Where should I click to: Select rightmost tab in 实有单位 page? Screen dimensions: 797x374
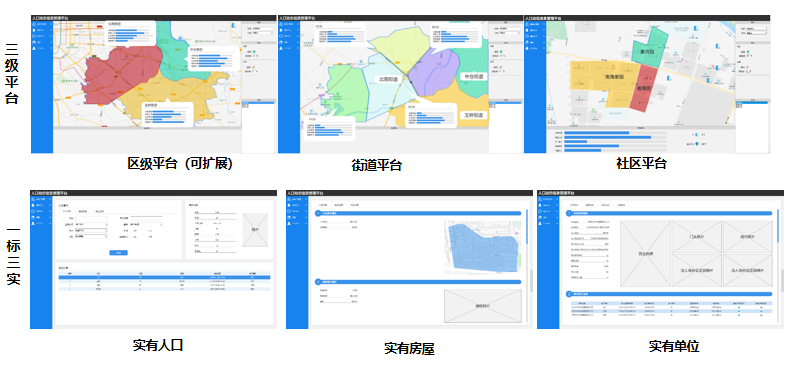621,205
